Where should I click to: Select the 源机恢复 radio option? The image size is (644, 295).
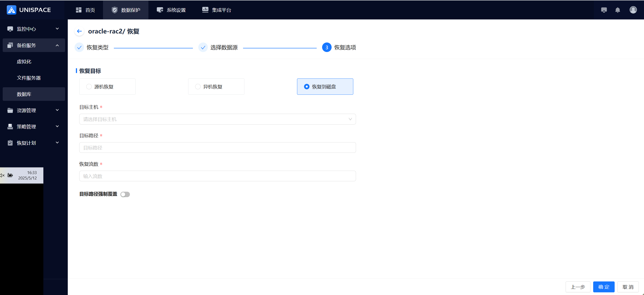pyautogui.click(x=89, y=87)
